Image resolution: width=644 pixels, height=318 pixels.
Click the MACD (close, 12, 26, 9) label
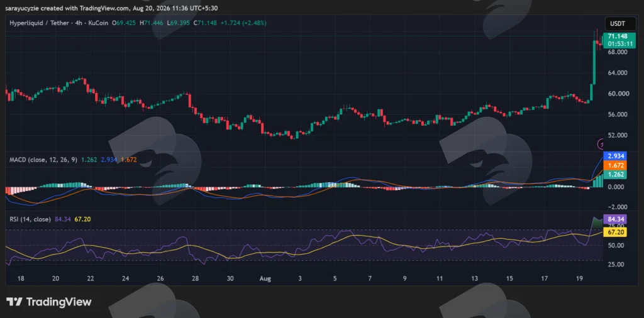pyautogui.click(x=43, y=160)
